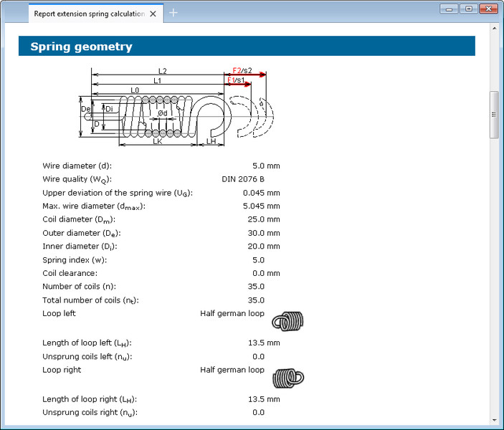Screen dimensions: 504x430
Task: Click the vertical scrollbar thumb
Action: (493, 115)
